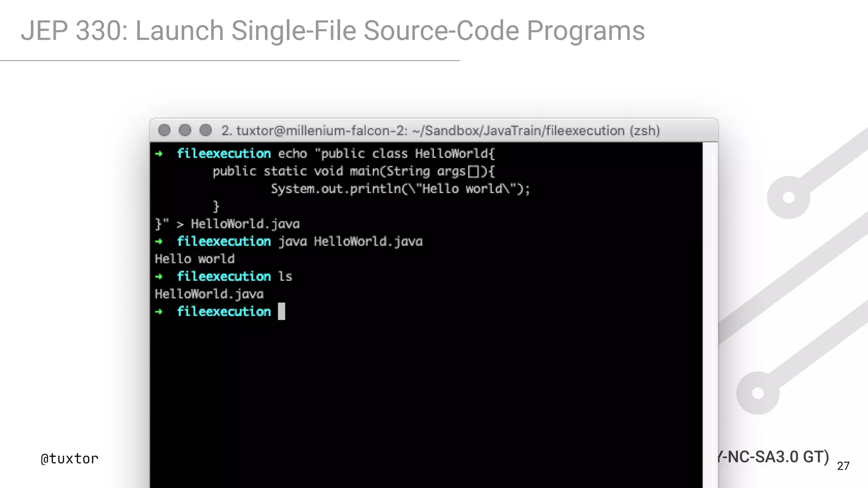Image resolution: width=868 pixels, height=488 pixels.
Task: Click the 'java HelloWorld.java' command
Action: [350, 241]
